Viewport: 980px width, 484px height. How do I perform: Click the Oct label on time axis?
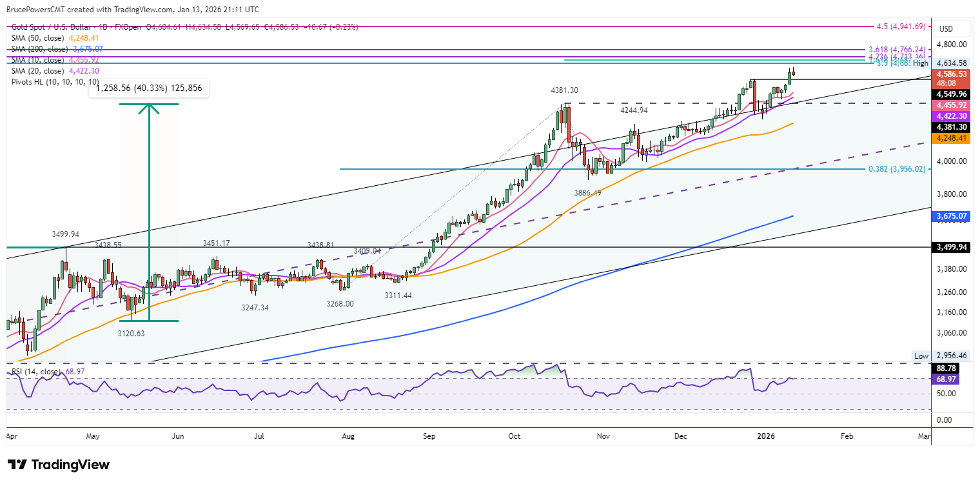click(x=514, y=436)
